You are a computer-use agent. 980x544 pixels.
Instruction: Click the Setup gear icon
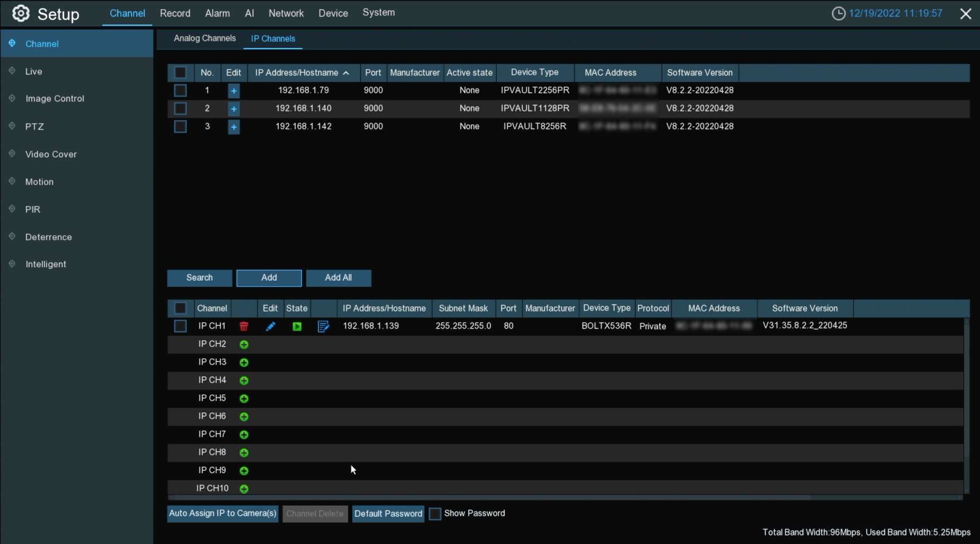21,13
